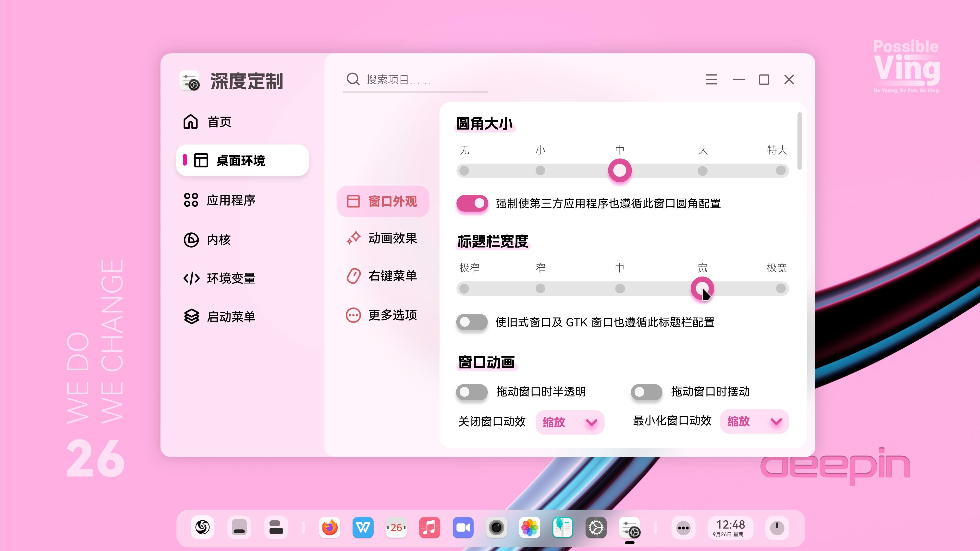Open the reader notebook app in dock
This screenshot has width=980, height=551.
563,527
